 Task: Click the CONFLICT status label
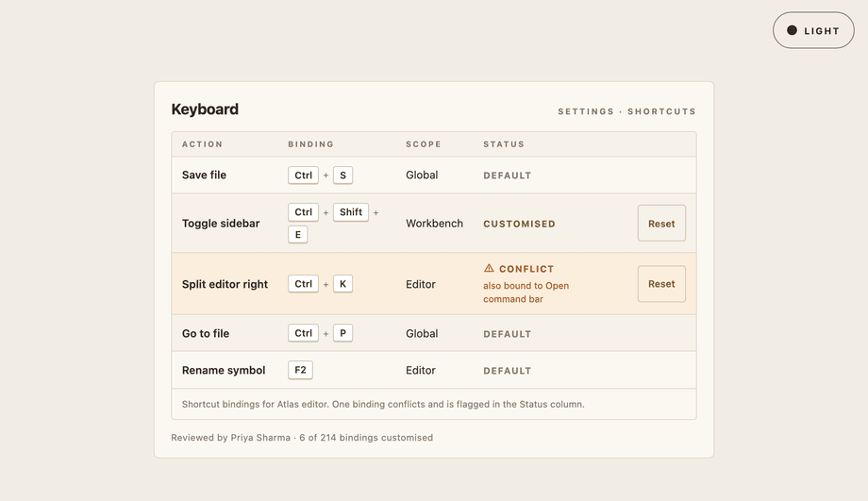(x=526, y=269)
